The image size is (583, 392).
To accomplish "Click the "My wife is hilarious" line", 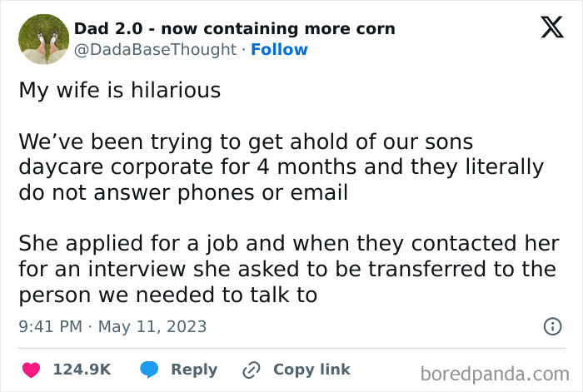I will pyautogui.click(x=120, y=90).
